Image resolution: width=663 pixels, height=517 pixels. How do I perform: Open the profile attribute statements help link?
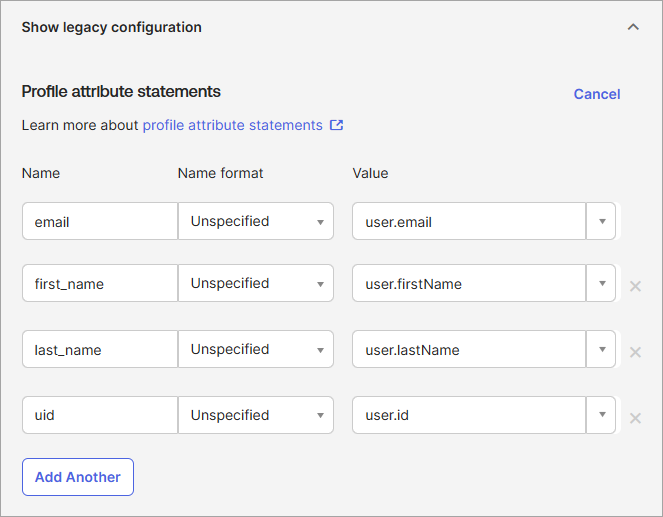[233, 125]
